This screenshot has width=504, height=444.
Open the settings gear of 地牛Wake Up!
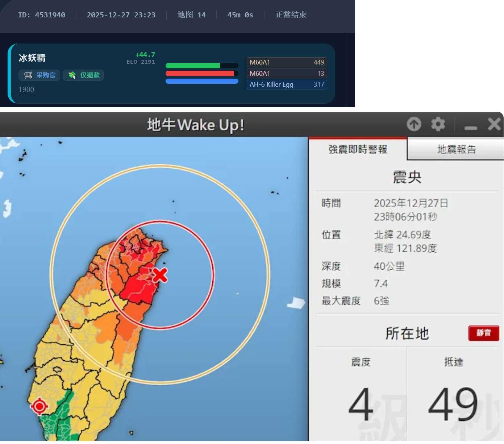438,124
